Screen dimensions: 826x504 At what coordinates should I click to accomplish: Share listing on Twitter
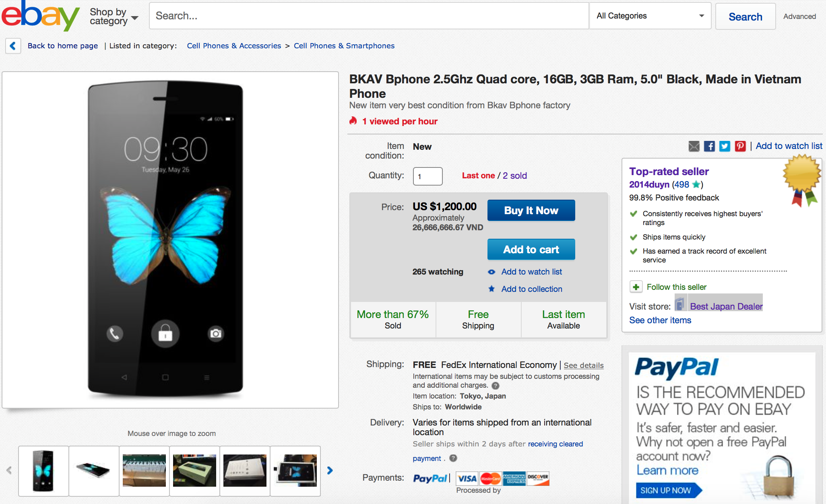click(725, 146)
